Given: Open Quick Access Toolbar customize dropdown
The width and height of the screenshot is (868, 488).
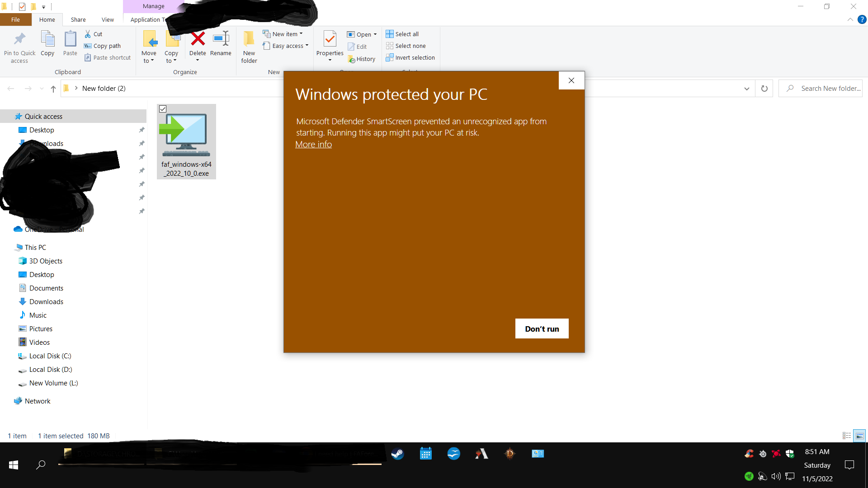Looking at the screenshot, I should [x=43, y=7].
